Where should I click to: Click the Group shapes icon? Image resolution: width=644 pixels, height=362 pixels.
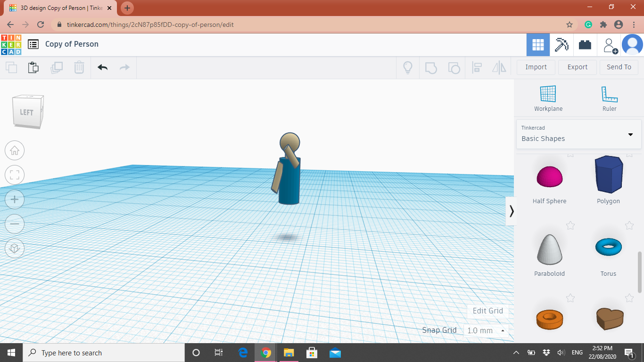(x=431, y=68)
